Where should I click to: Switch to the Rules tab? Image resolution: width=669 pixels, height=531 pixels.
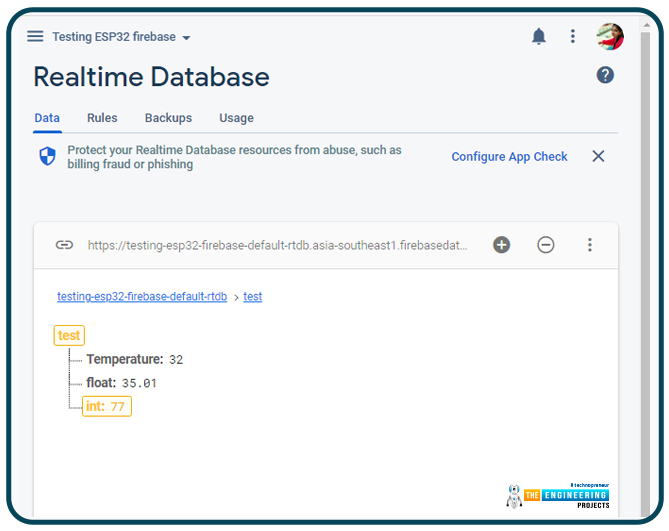[x=102, y=118]
